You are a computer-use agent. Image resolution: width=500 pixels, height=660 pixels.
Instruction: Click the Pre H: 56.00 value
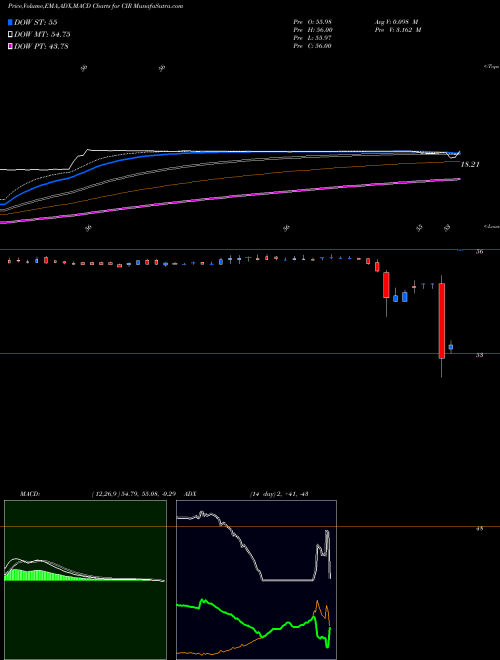pyautogui.click(x=313, y=30)
